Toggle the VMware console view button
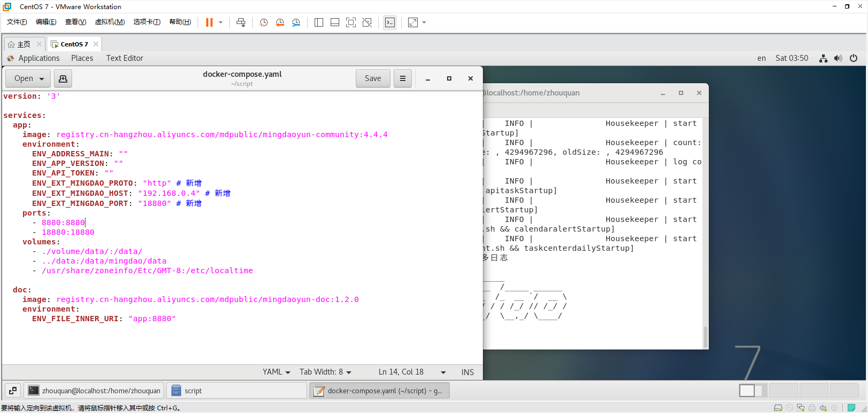 [x=390, y=22]
